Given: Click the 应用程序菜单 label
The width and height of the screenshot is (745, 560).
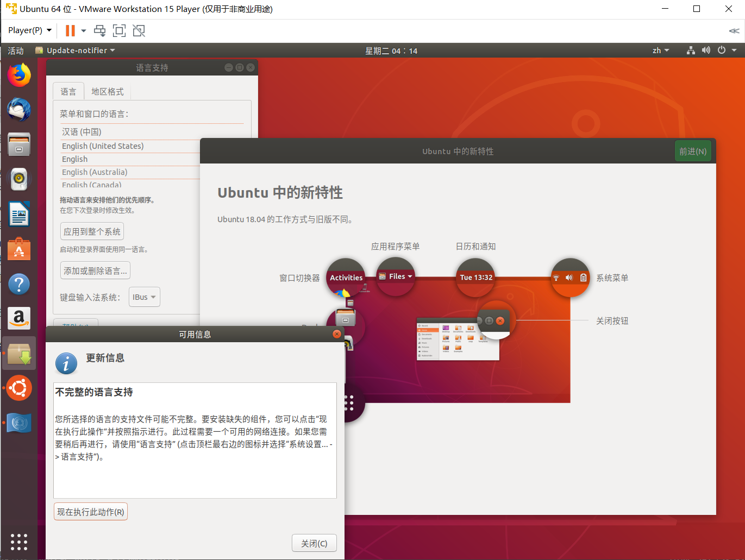Looking at the screenshot, I should (x=396, y=247).
